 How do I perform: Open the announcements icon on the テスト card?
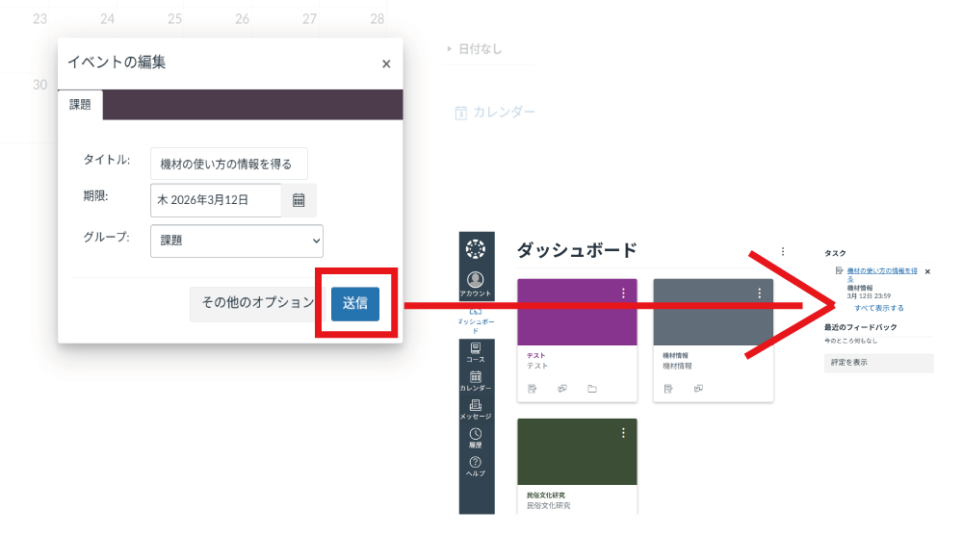(533, 389)
